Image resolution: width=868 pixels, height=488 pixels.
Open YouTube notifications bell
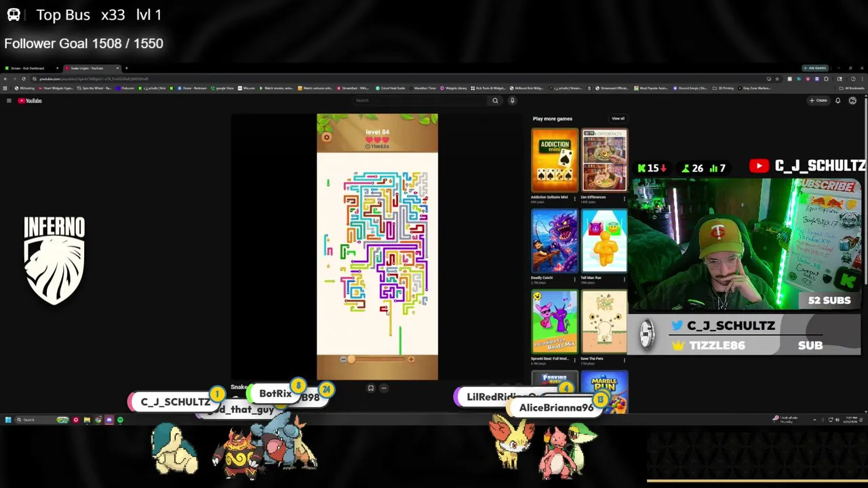(x=837, y=100)
